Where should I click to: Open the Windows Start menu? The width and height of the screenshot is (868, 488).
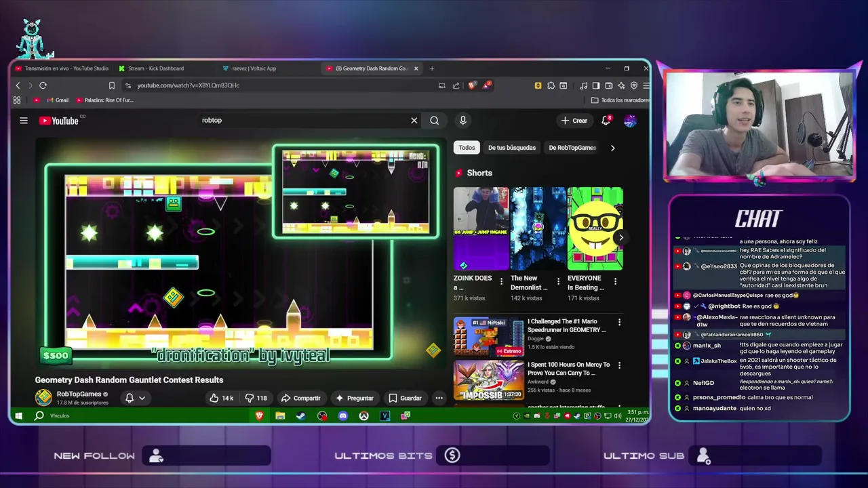pyautogui.click(x=18, y=415)
